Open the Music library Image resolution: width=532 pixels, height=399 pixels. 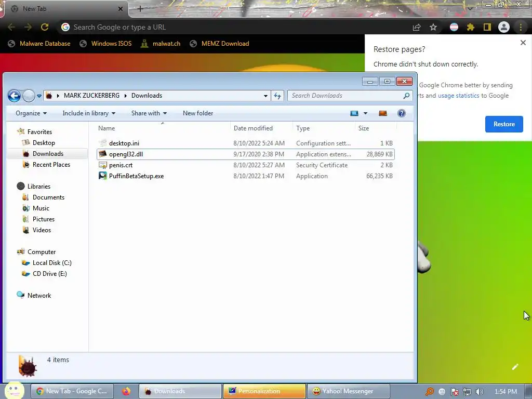click(41, 208)
